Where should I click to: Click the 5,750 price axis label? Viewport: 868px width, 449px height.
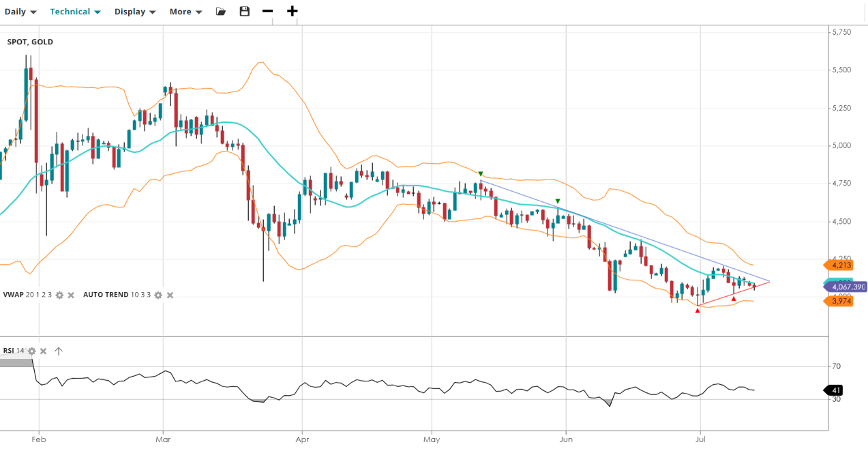point(842,32)
